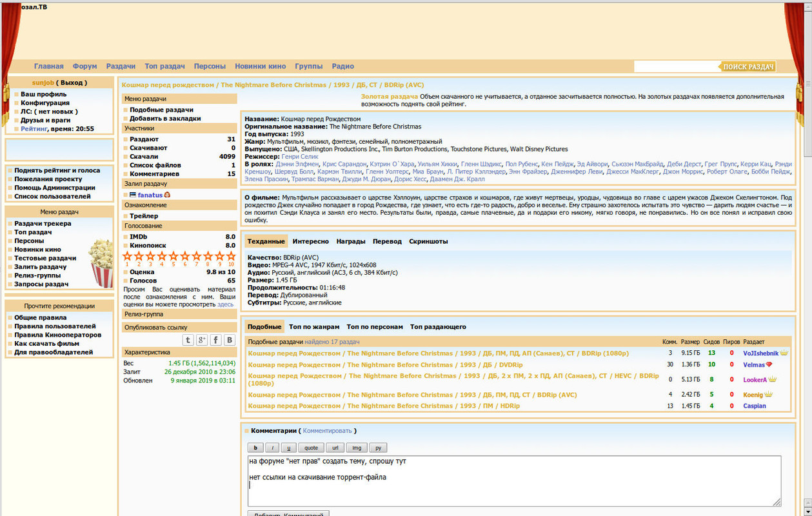812x516 pixels.
Task: Rate the film 5 stars
Action: [x=173, y=256]
